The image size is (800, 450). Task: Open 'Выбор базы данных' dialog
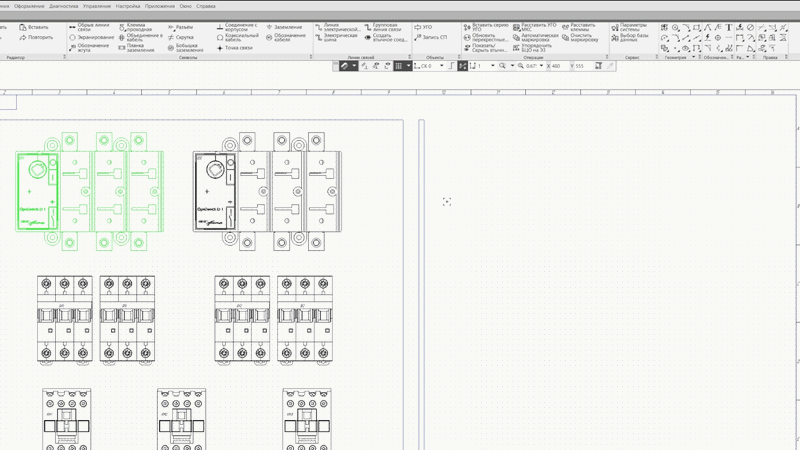pyautogui.click(x=630, y=37)
